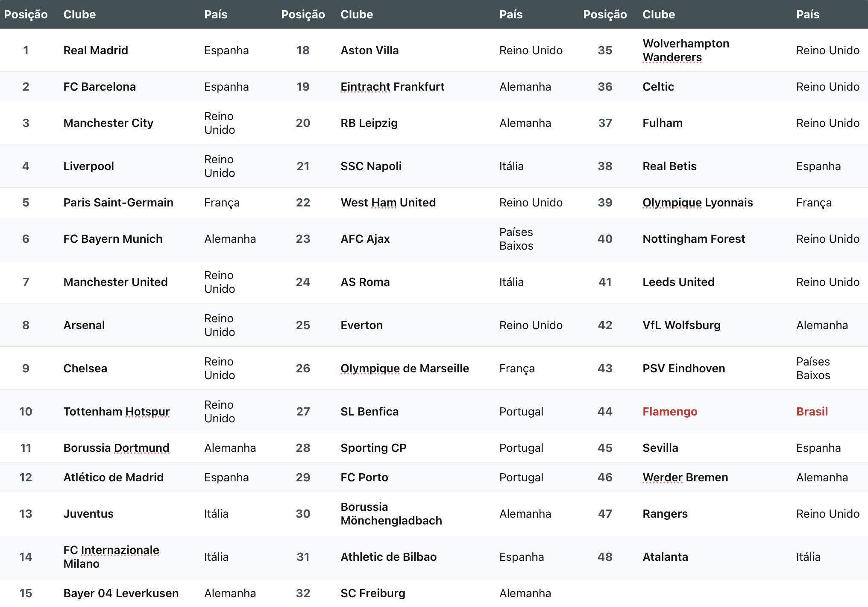Click Borussia Mönchengladbach club name

(391, 514)
